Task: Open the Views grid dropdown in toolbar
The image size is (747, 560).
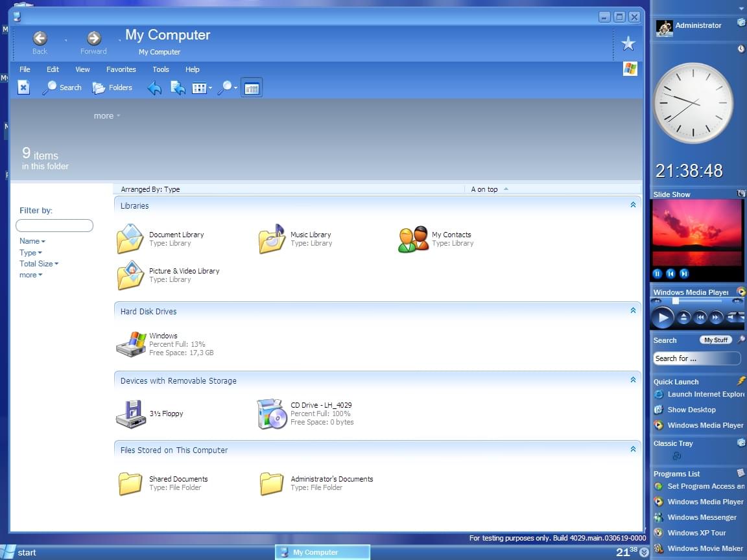Action: click(202, 88)
